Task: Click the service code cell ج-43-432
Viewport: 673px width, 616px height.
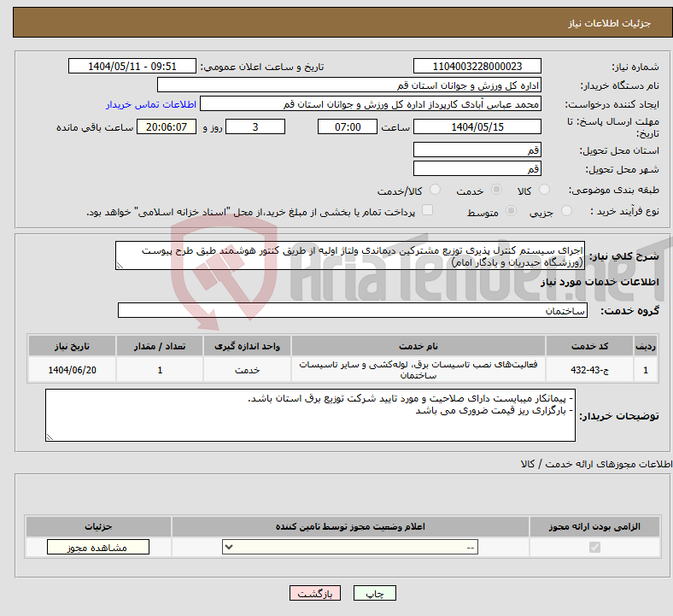Action: point(590,370)
